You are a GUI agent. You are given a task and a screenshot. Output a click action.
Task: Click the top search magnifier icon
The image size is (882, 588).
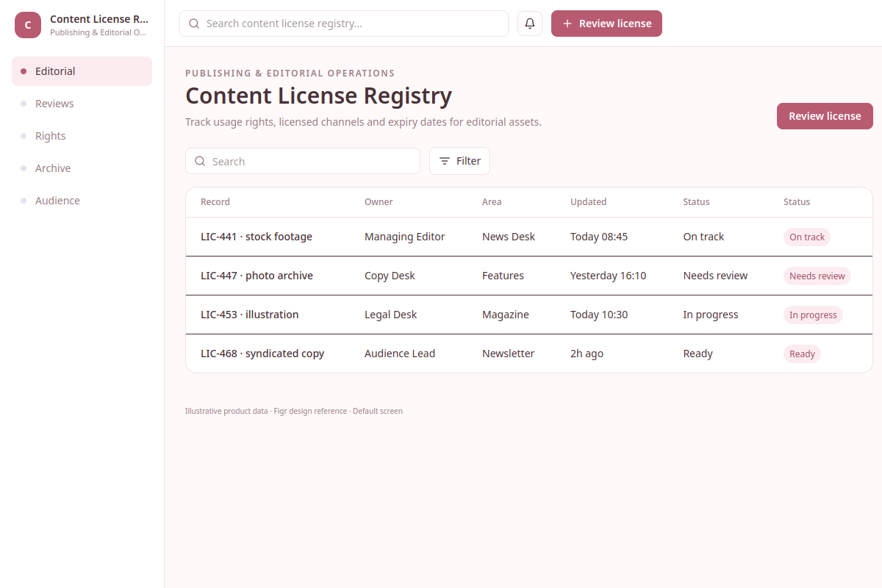point(194,24)
